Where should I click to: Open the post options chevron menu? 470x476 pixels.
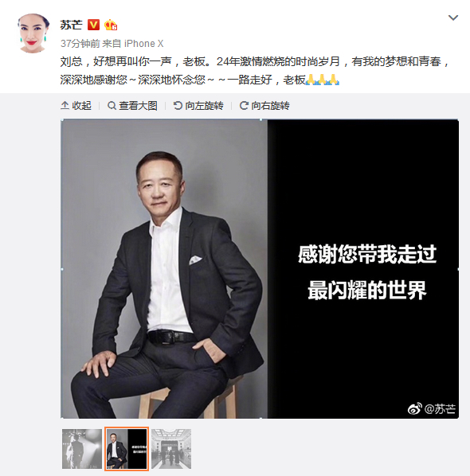453,18
